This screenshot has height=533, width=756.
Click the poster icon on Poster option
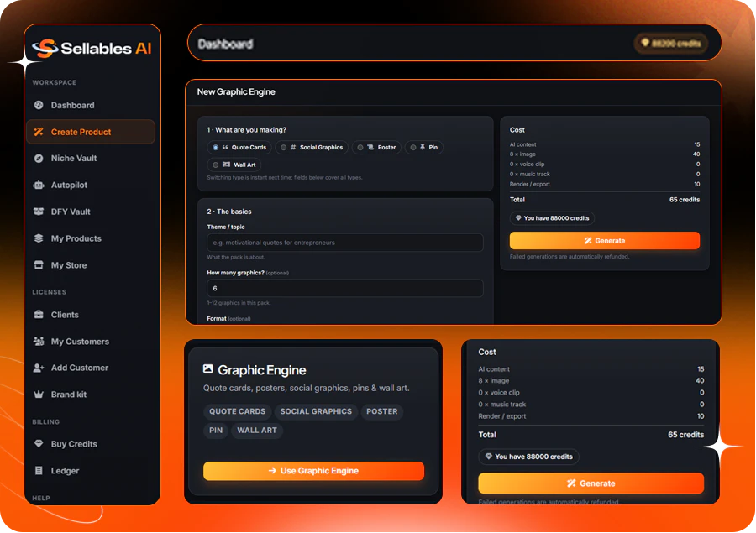370,148
